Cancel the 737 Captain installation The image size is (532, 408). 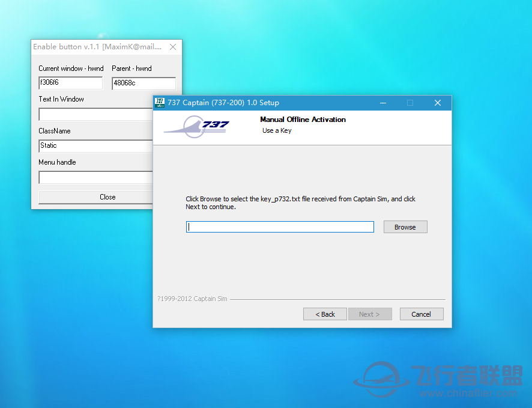pyautogui.click(x=421, y=314)
